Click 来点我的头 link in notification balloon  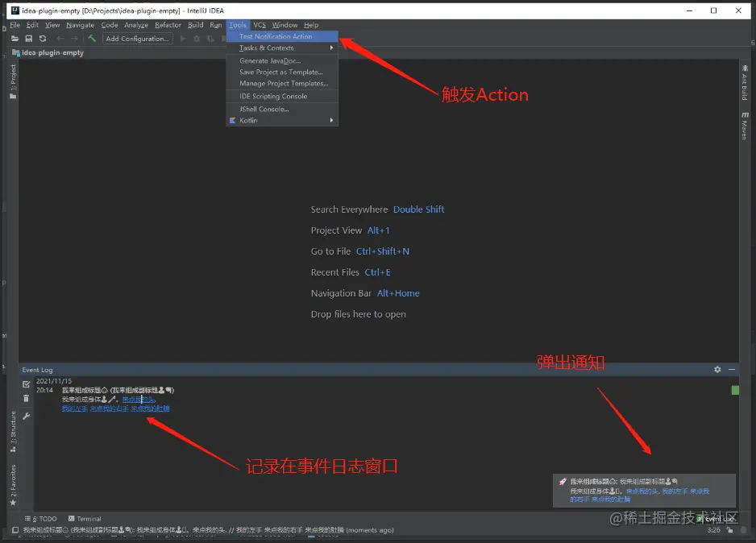pyautogui.click(x=642, y=491)
